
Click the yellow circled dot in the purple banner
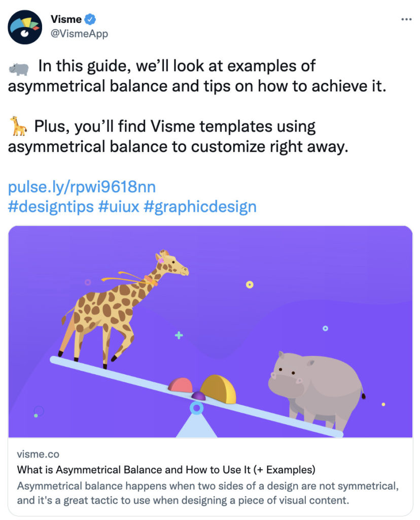(x=249, y=285)
